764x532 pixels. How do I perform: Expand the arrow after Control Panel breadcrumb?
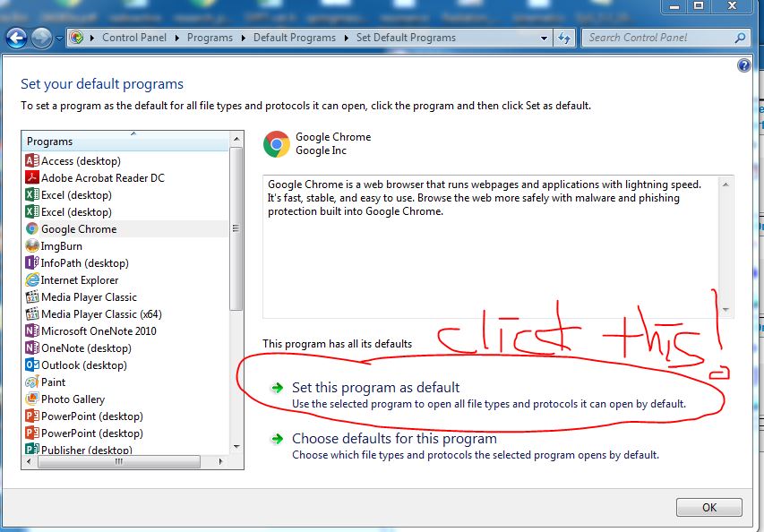[x=176, y=38]
